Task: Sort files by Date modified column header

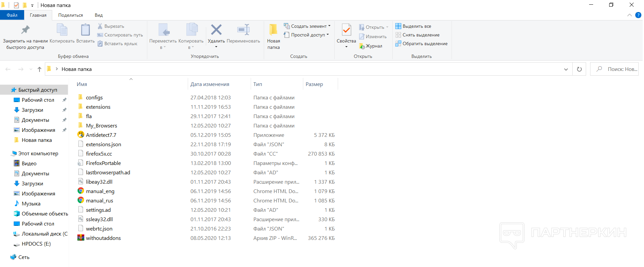Action: point(210,84)
